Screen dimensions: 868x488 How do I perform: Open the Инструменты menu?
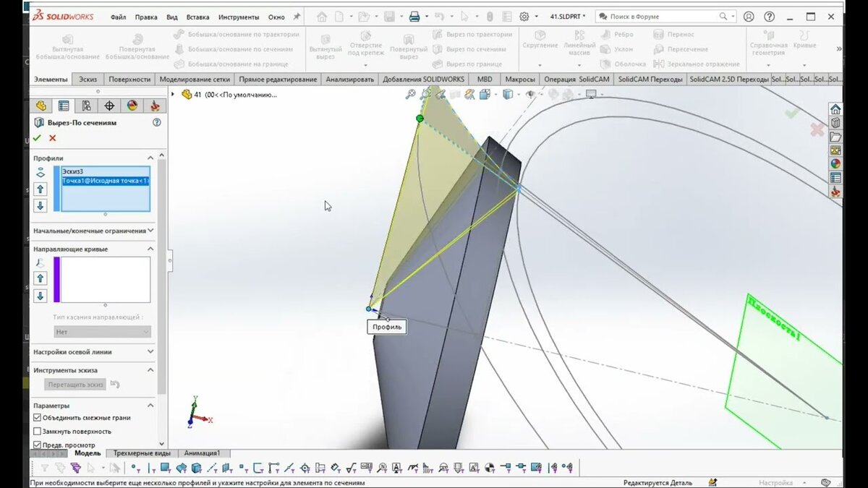pyautogui.click(x=239, y=17)
